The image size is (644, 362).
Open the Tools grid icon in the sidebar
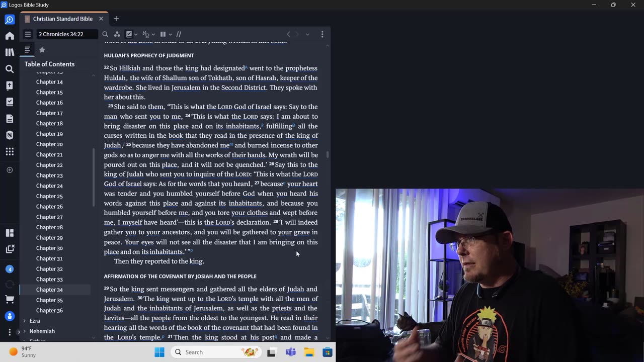tap(10, 151)
